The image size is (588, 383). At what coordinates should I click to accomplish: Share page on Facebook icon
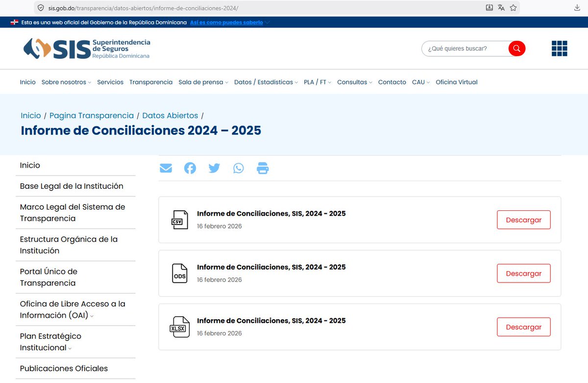190,168
